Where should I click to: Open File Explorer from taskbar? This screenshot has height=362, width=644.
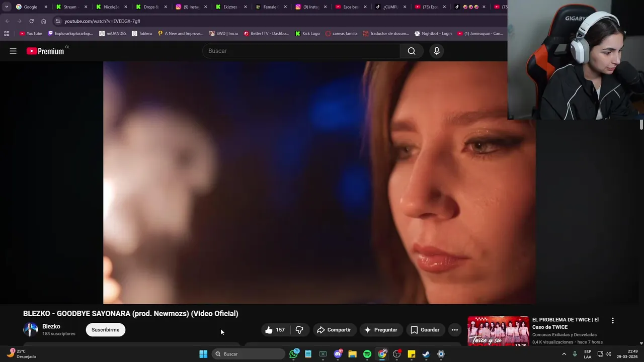click(353, 354)
